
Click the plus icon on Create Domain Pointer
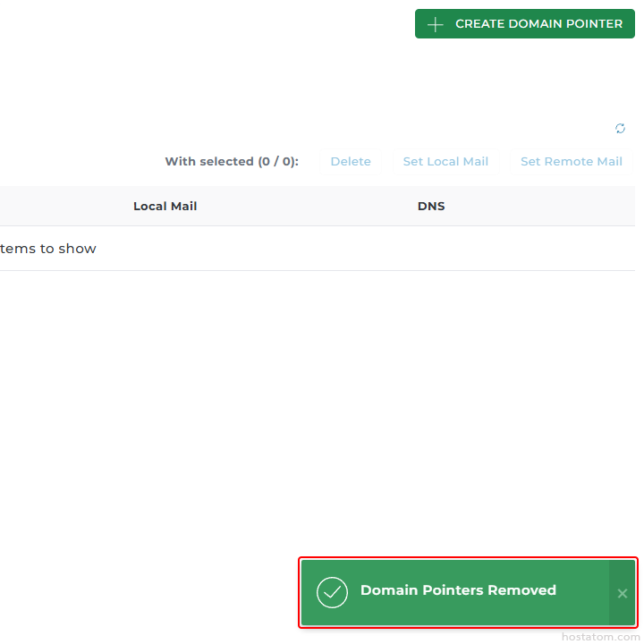click(436, 24)
